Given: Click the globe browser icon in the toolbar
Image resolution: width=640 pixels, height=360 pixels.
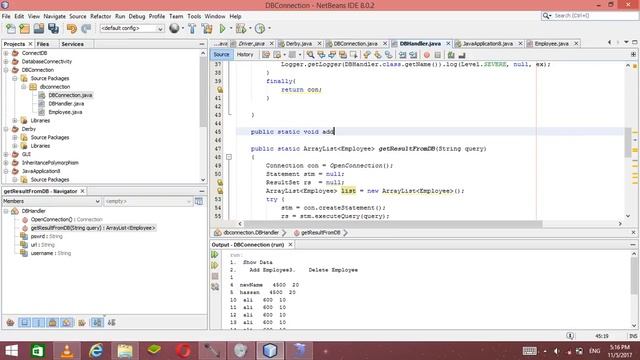Looking at the screenshot, I should (x=174, y=28).
